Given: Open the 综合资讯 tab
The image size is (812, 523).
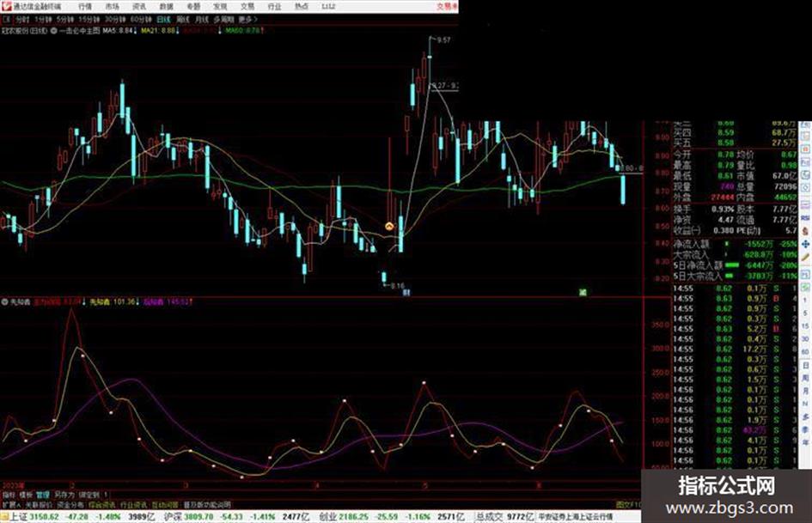Looking at the screenshot, I should [102, 504].
